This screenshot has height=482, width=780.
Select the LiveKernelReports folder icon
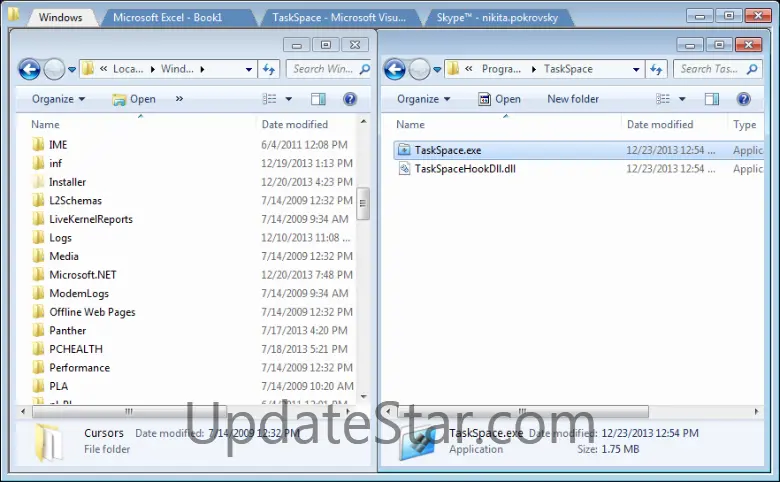(38, 219)
